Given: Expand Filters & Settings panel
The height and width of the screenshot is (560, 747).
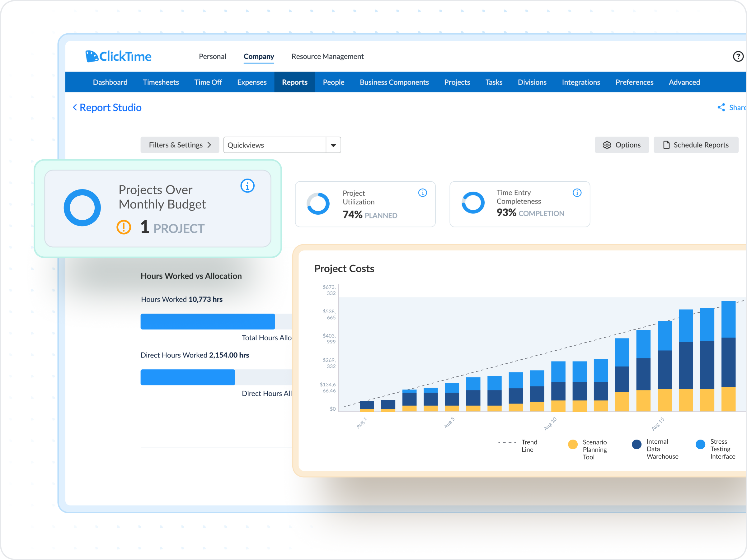Looking at the screenshot, I should 180,145.
